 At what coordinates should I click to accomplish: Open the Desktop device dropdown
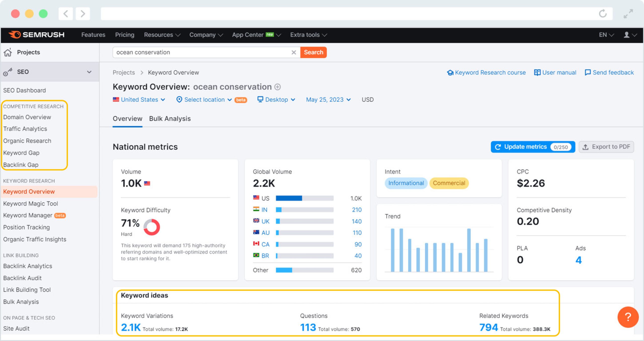pyautogui.click(x=276, y=100)
